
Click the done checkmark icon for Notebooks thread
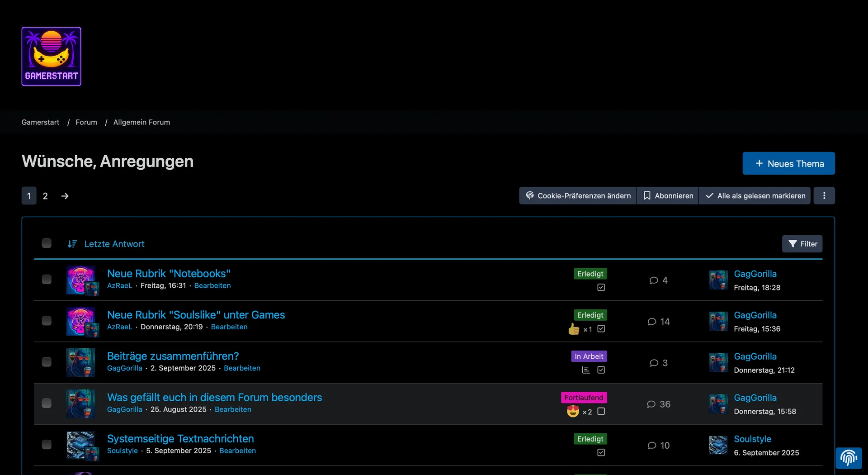[601, 287]
